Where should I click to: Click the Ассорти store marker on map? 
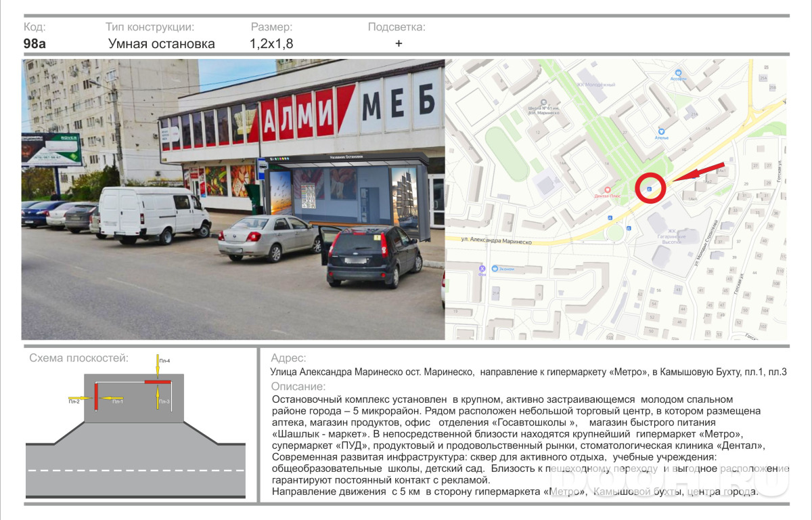click(678, 72)
